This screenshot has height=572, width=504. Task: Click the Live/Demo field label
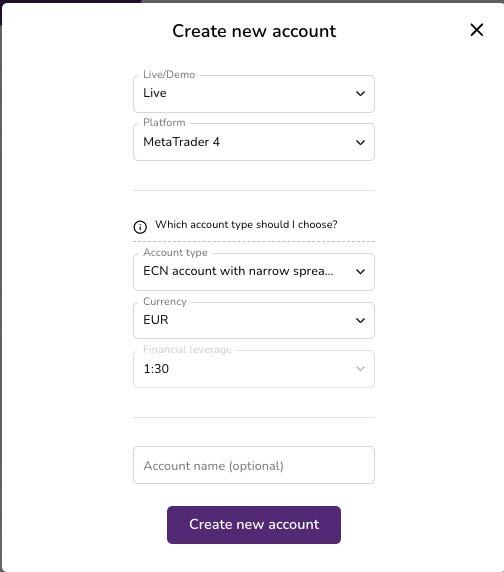coord(169,74)
